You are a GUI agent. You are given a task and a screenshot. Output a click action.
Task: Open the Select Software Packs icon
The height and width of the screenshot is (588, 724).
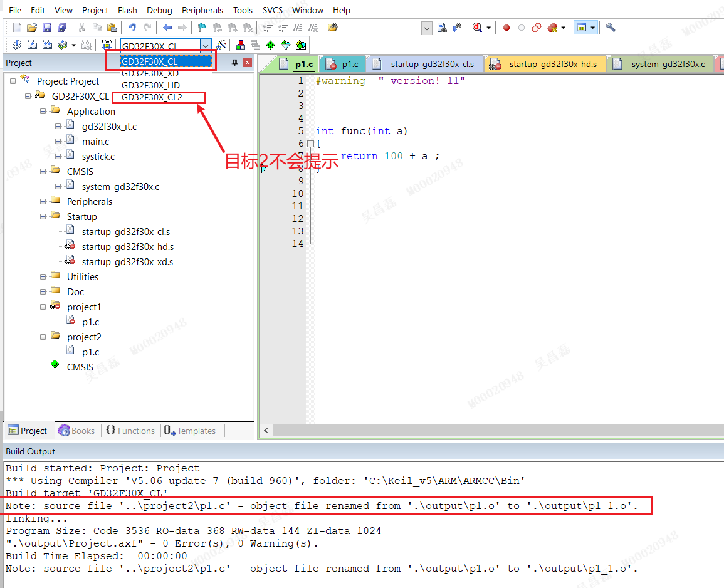286,45
